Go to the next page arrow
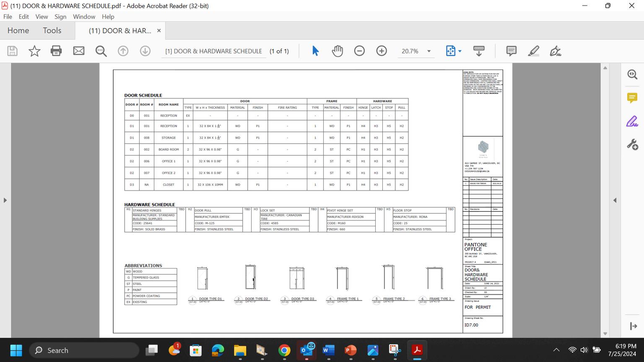This screenshot has height=362, width=644. pos(145,51)
